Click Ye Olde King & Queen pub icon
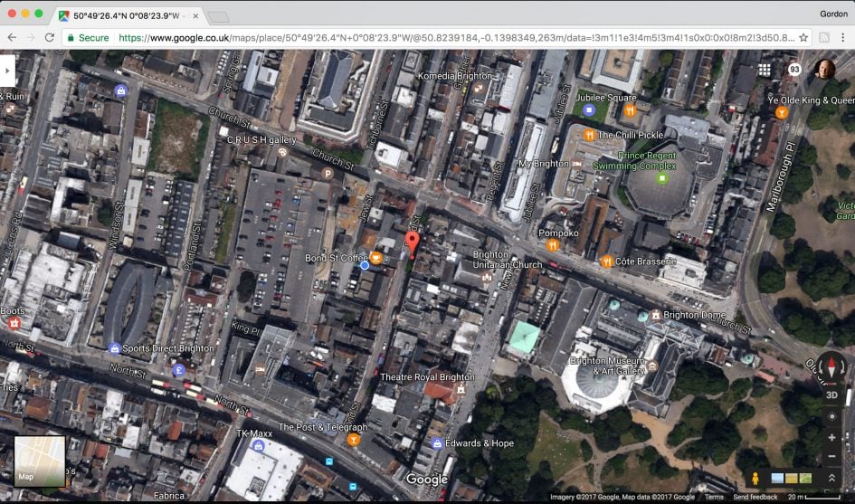 pos(782,113)
